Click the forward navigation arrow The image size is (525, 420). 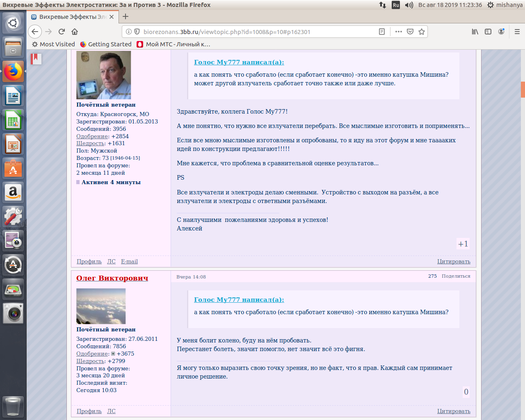48,32
